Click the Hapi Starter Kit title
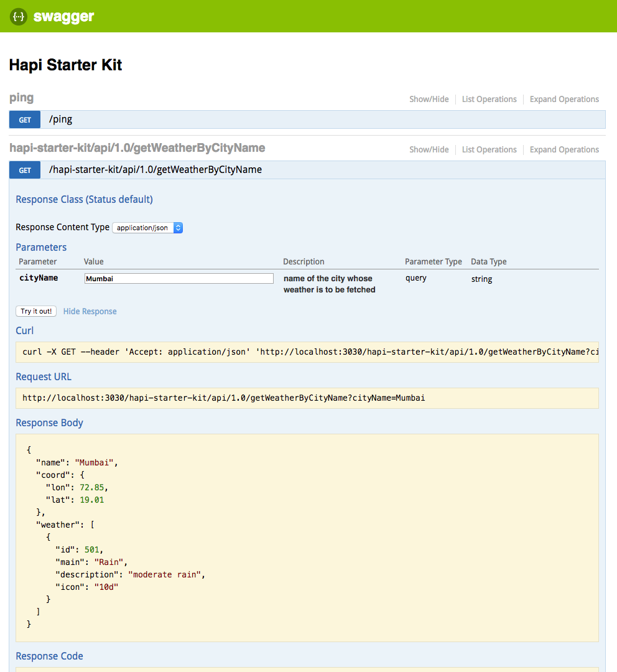 pyautogui.click(x=65, y=65)
